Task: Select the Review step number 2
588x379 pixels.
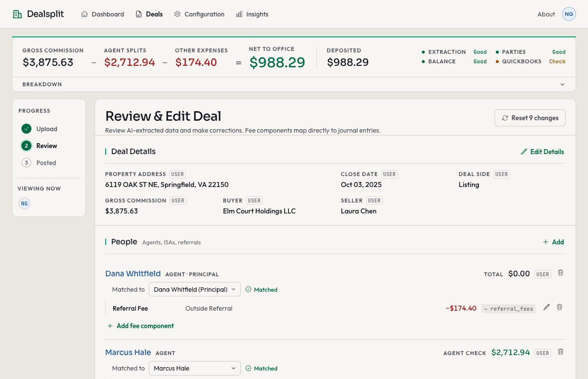Action: (26, 146)
